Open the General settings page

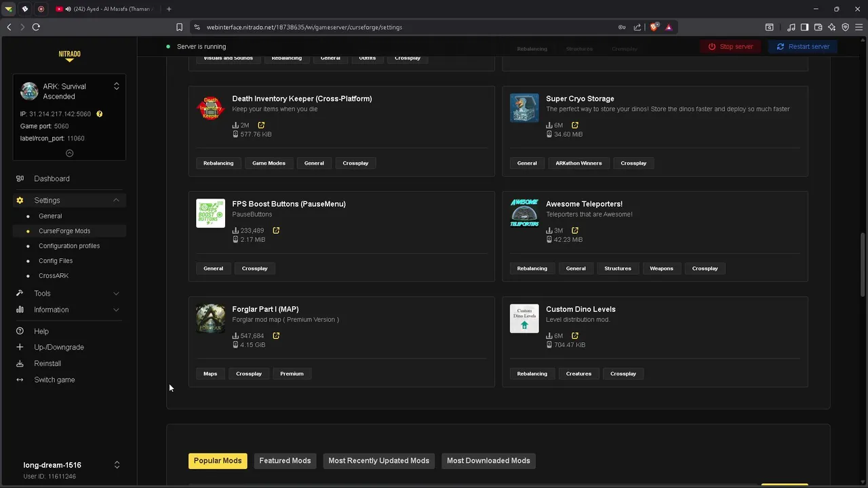[x=50, y=216]
